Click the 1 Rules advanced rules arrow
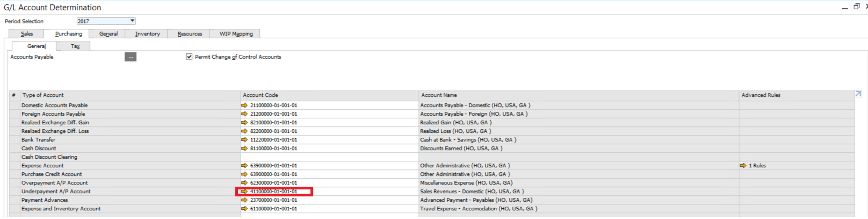This screenshot has height=219, width=868. pyautogui.click(x=743, y=166)
